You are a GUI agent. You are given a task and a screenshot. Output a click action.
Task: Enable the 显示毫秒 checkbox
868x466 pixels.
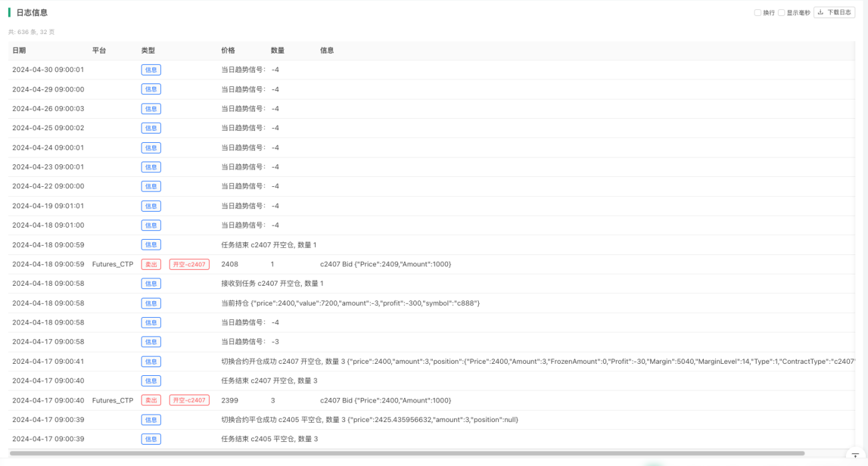(x=781, y=13)
